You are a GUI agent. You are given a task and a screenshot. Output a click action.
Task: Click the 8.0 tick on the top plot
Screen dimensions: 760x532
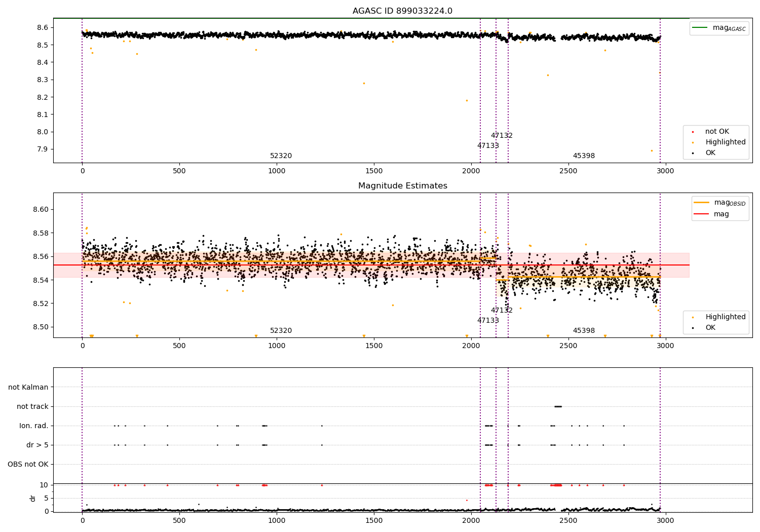pyautogui.click(x=42, y=132)
